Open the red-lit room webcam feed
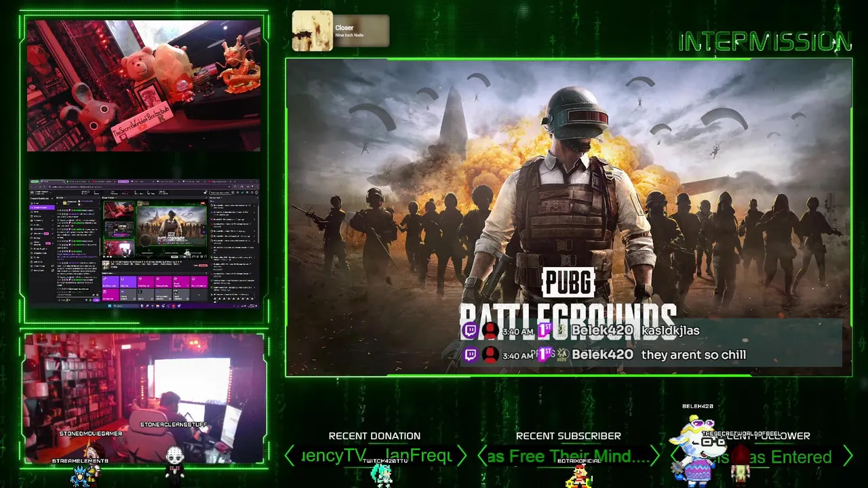The image size is (868, 488). 144,397
